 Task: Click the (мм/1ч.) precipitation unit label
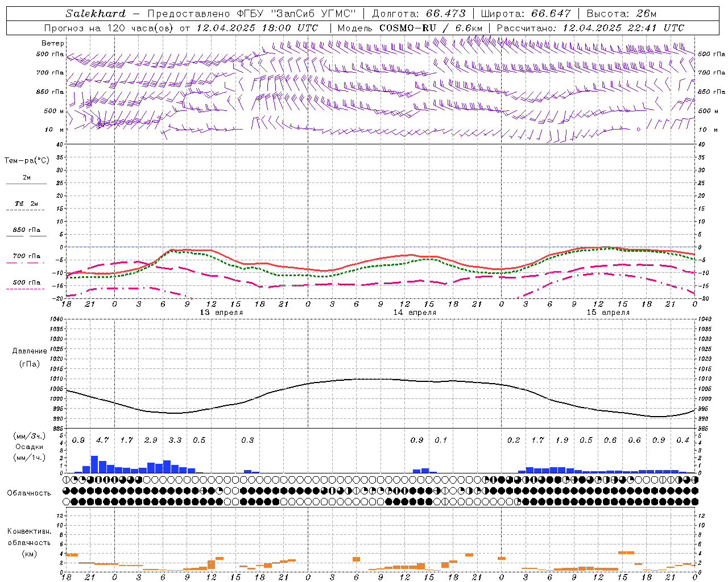pyautogui.click(x=29, y=458)
